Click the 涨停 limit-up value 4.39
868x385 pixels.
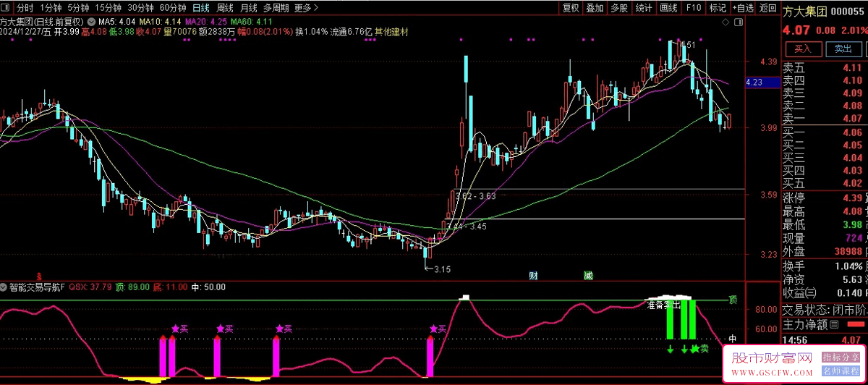click(x=852, y=198)
